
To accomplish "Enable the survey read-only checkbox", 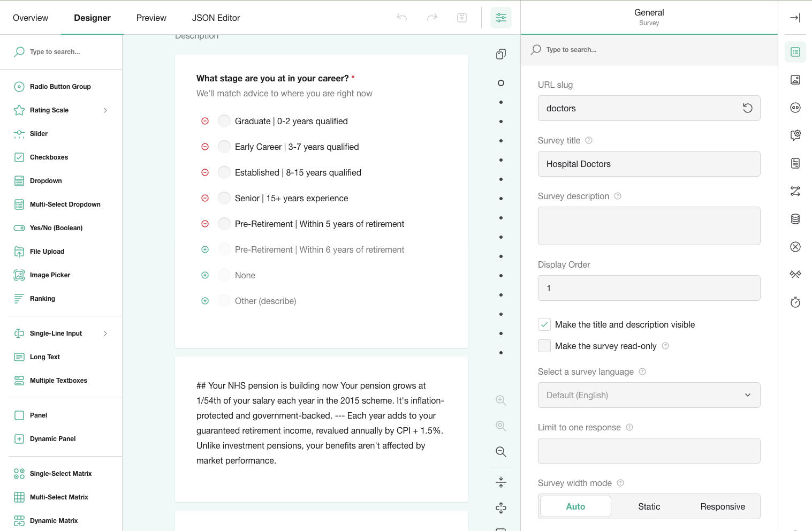I will point(544,346).
